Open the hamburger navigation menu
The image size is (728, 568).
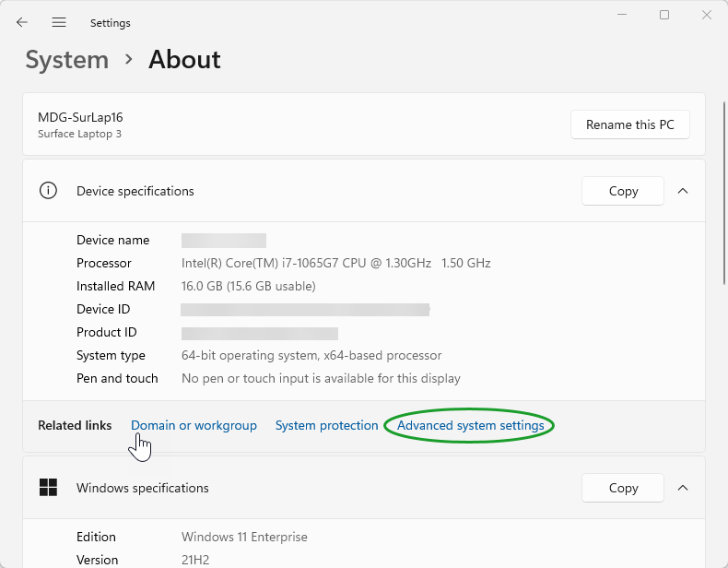(x=59, y=22)
